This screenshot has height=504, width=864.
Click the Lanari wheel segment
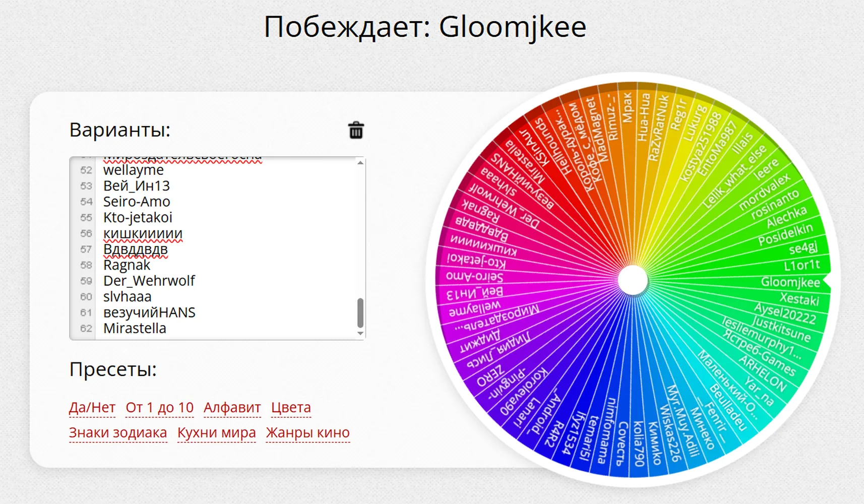pos(527,412)
